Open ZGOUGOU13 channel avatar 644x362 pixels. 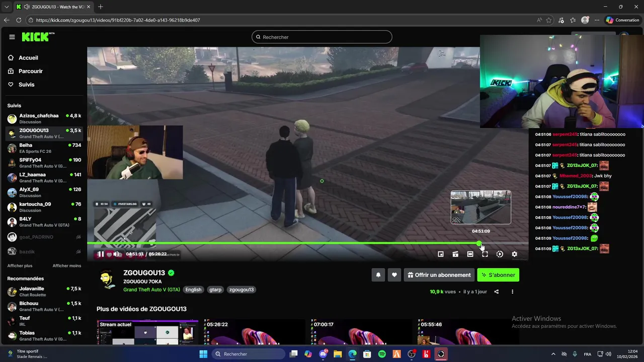[x=107, y=280]
